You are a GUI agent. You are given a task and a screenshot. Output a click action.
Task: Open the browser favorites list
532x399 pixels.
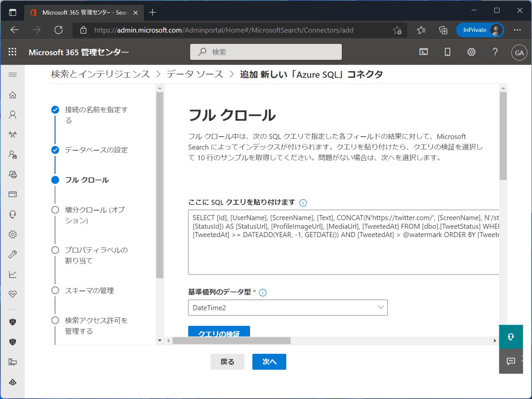click(x=421, y=30)
